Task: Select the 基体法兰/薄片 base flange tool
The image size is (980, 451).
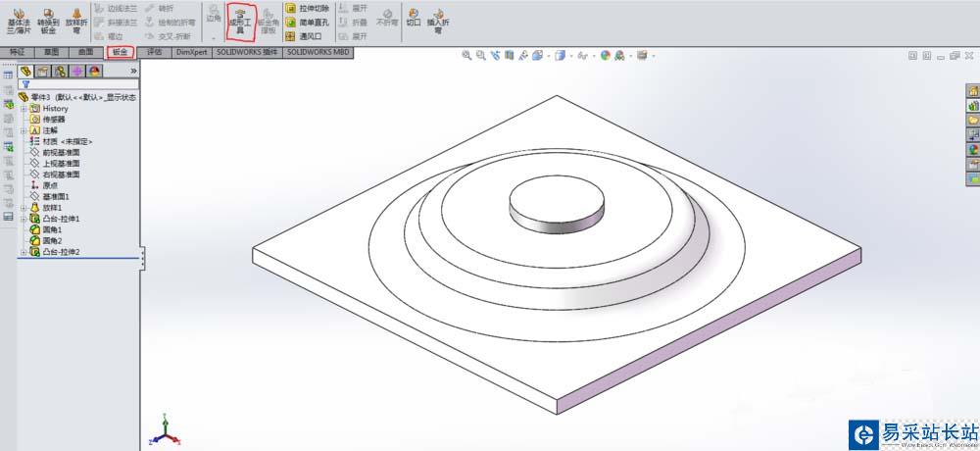Action: coord(19,22)
